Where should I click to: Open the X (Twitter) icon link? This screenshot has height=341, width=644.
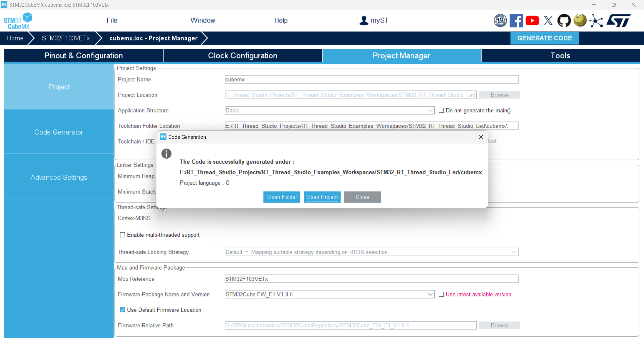point(548,20)
